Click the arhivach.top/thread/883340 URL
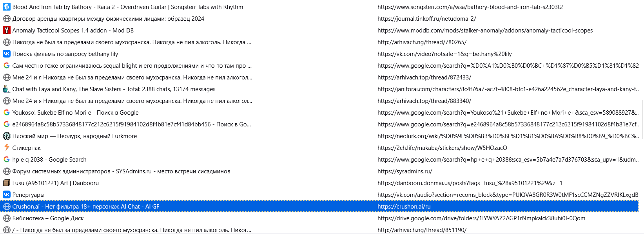This screenshot has width=644, height=234. (424, 101)
